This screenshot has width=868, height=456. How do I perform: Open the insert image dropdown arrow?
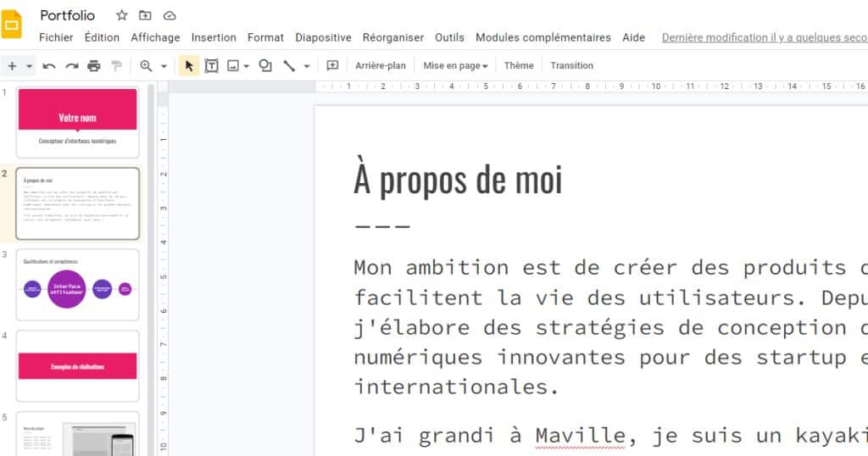pos(247,66)
